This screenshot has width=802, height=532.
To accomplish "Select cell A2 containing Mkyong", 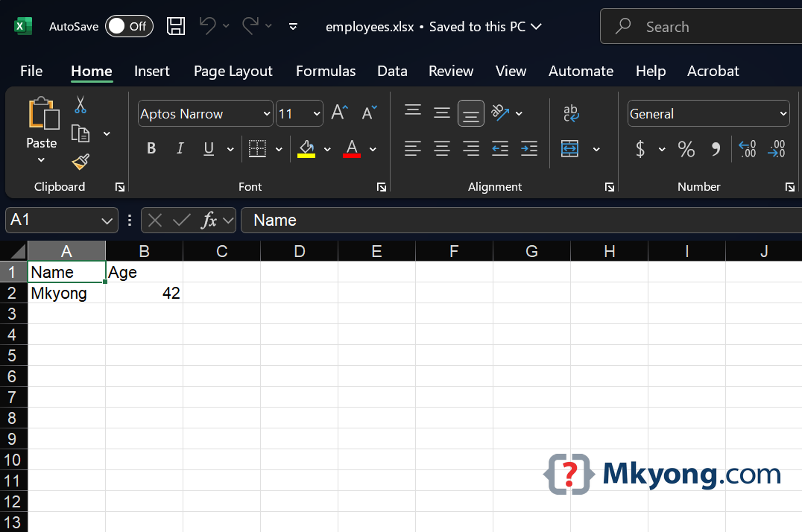I will pos(66,294).
